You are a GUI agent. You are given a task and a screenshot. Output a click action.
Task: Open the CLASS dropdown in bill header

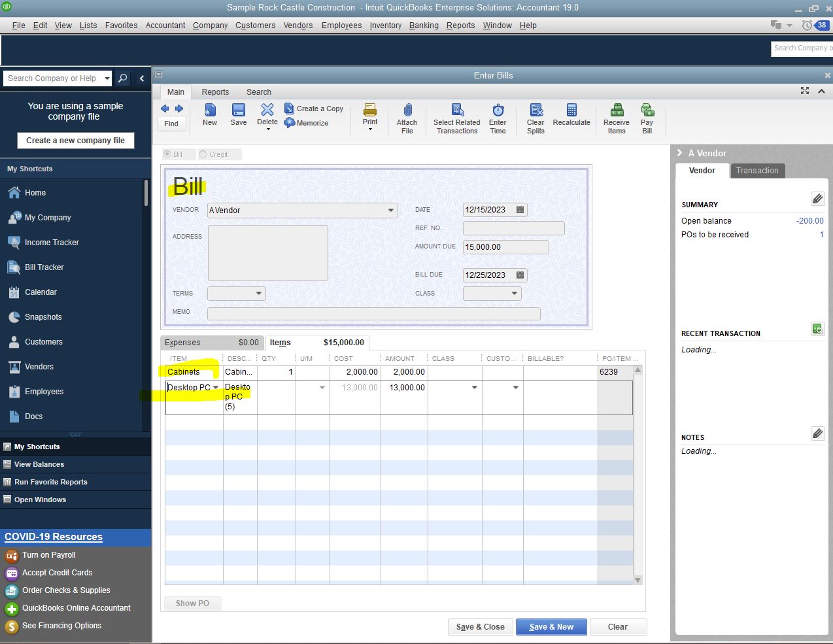click(515, 294)
